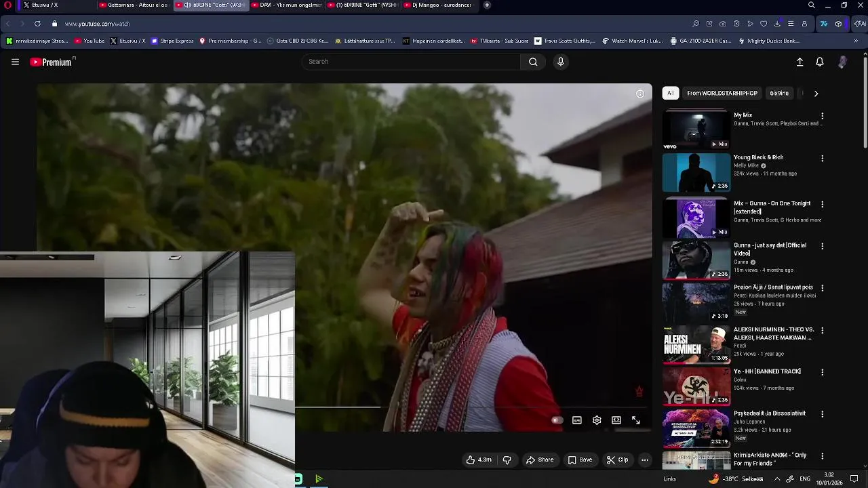
Task: Switch to the Gettomasa browser tab
Action: coord(133,5)
